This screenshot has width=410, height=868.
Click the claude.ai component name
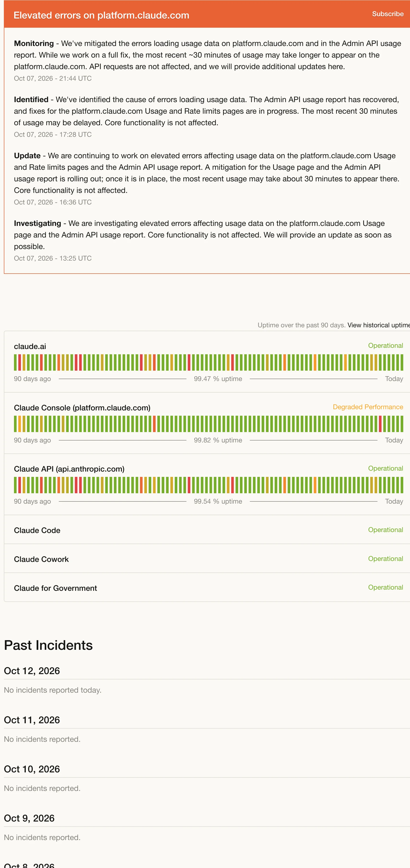point(30,346)
